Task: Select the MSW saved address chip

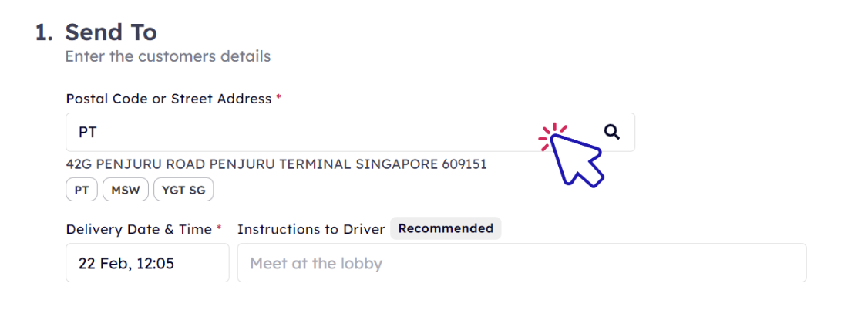Action: [x=126, y=190]
